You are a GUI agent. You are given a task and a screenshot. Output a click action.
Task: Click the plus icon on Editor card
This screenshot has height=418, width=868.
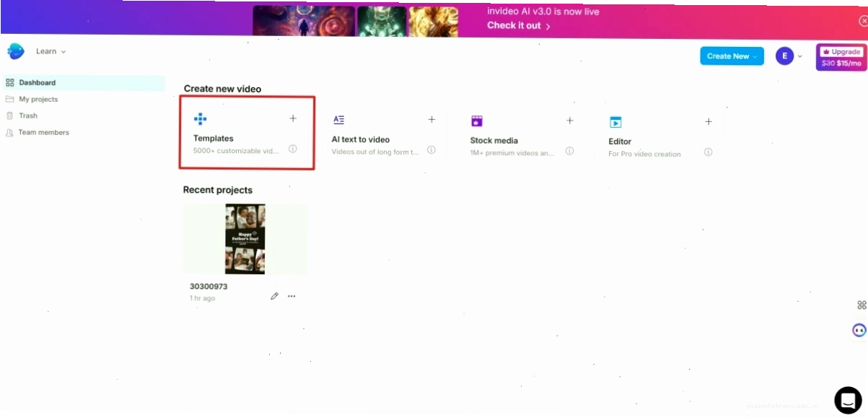[x=709, y=122]
